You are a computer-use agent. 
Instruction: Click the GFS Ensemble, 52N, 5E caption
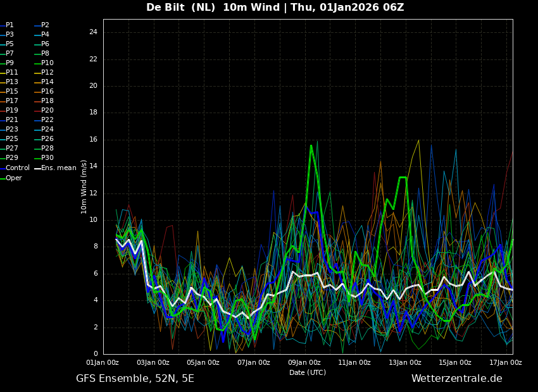click(135, 379)
